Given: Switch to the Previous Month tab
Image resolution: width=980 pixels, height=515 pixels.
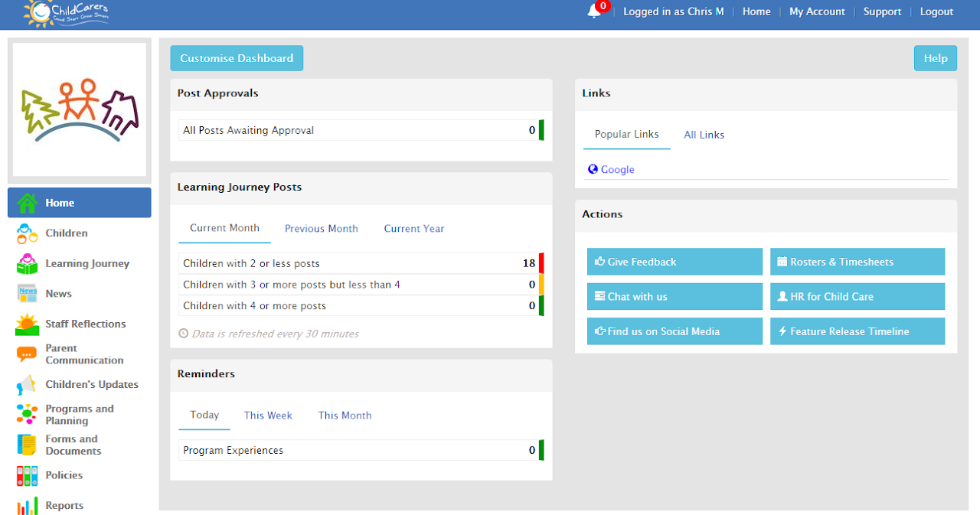Looking at the screenshot, I should 321,229.
